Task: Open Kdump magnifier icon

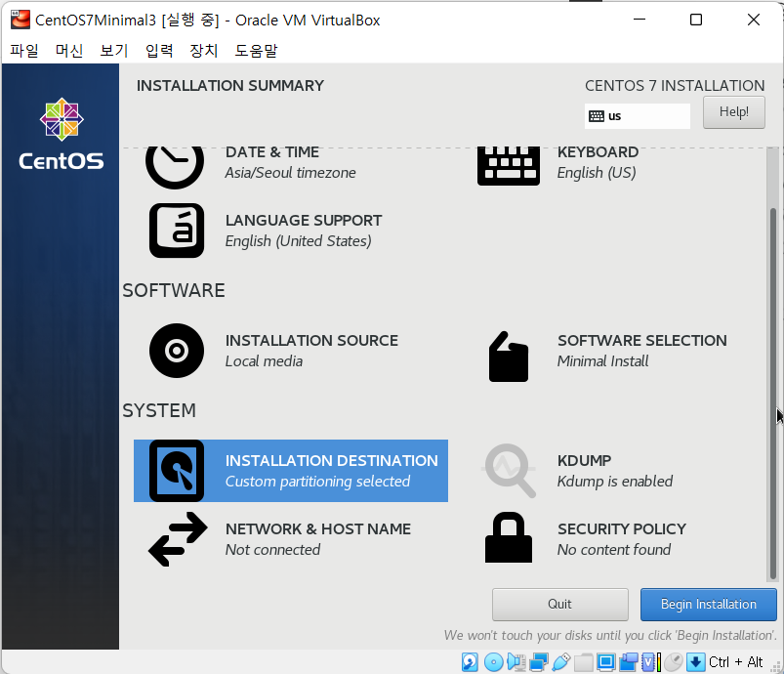Action: [x=509, y=471]
